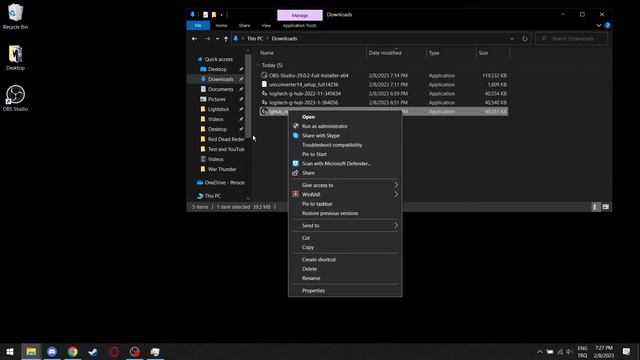Screen dimensions: 640x360
Task: Open recent locations dropdown arrow
Action: (217, 39)
